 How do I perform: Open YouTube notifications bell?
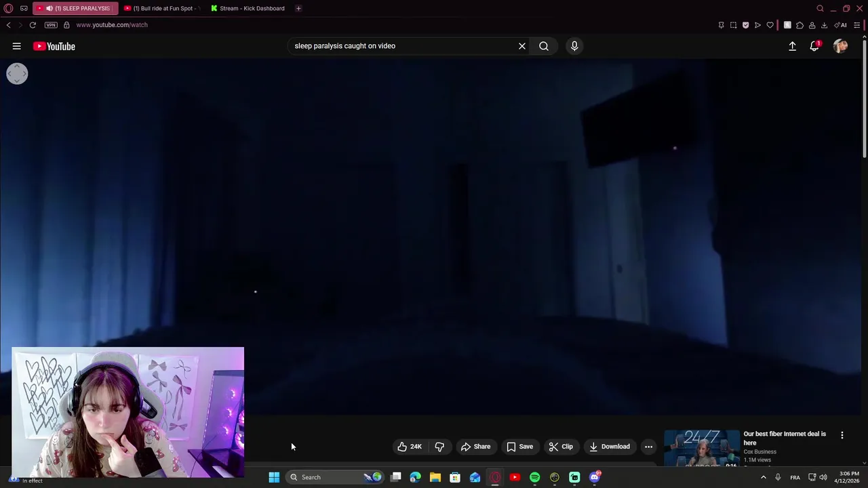(x=814, y=46)
